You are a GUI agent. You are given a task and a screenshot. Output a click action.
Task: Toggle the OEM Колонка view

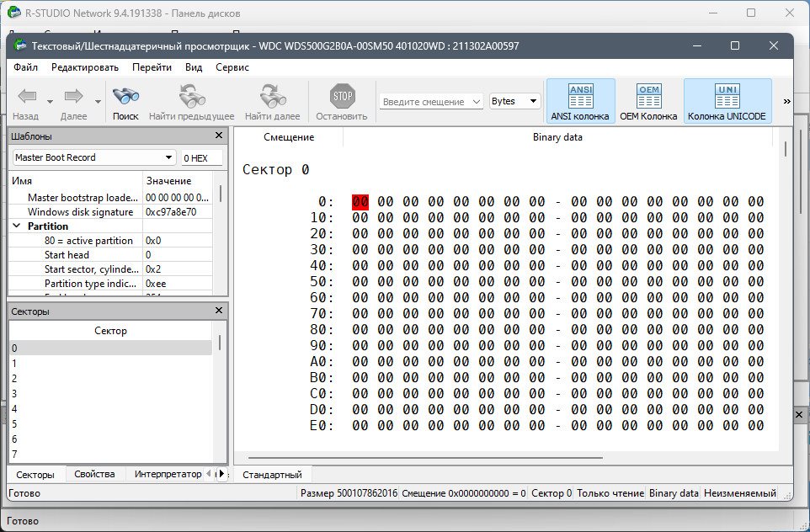[x=648, y=101]
